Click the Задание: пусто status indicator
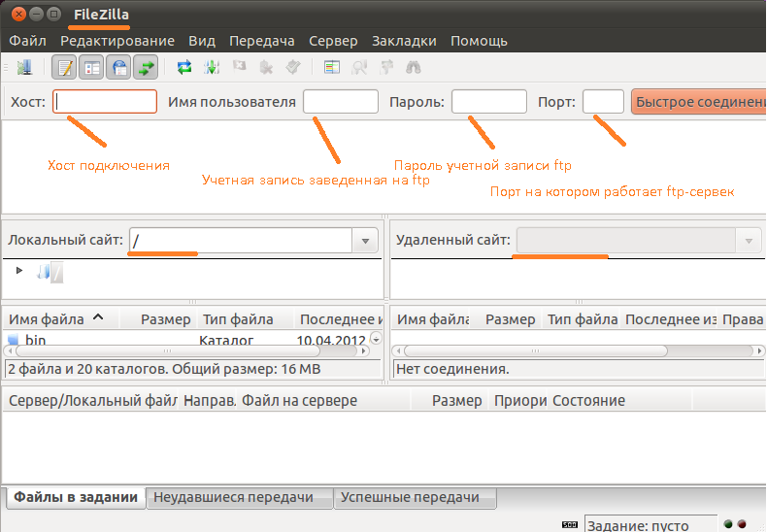This screenshot has width=767, height=532. point(650,525)
